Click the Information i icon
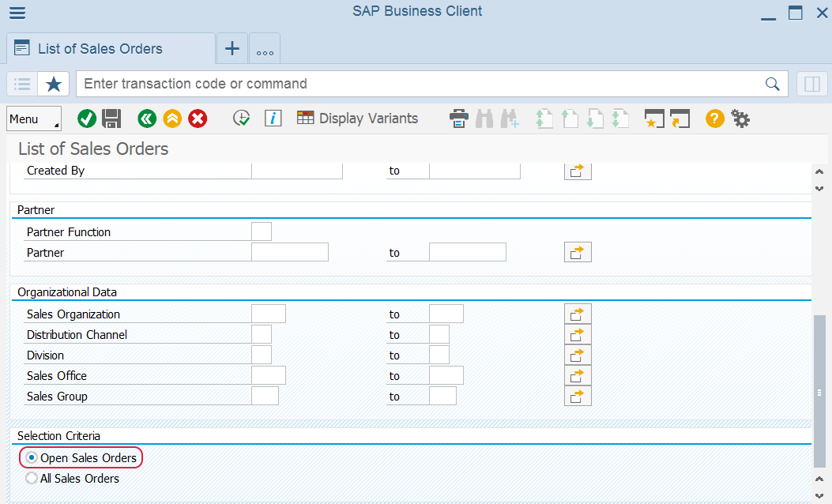The height and width of the screenshot is (504, 832). click(273, 118)
